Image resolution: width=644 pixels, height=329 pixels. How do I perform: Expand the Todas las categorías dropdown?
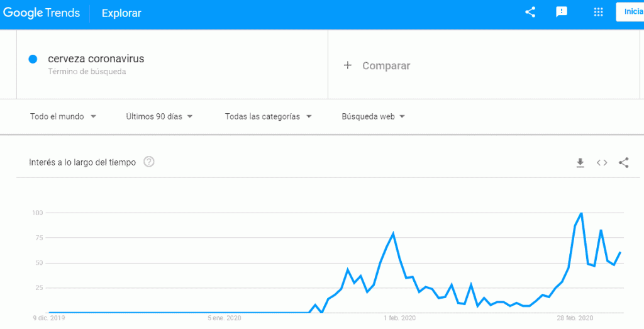[268, 116]
